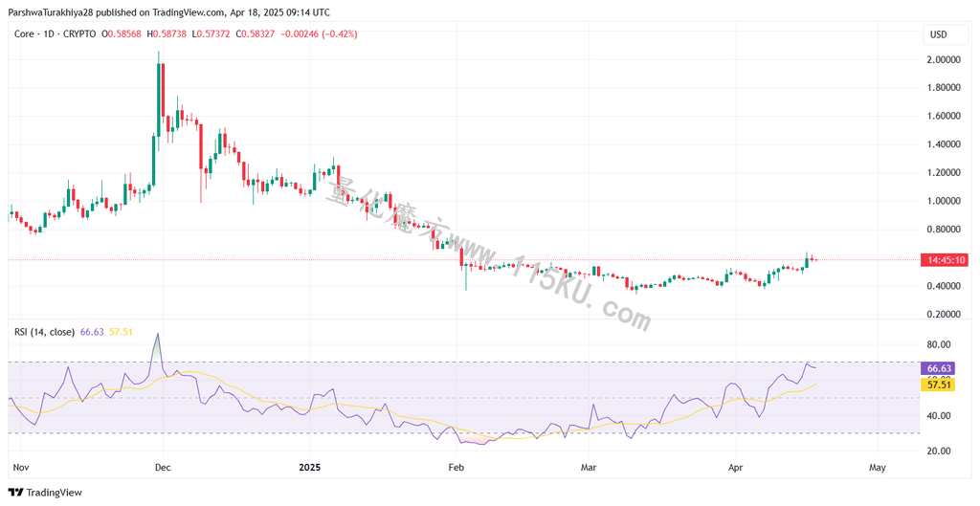This screenshot has height=506, width=980.
Task: Click the yellow RSI value 57.51 in legend
Action: pos(122,332)
